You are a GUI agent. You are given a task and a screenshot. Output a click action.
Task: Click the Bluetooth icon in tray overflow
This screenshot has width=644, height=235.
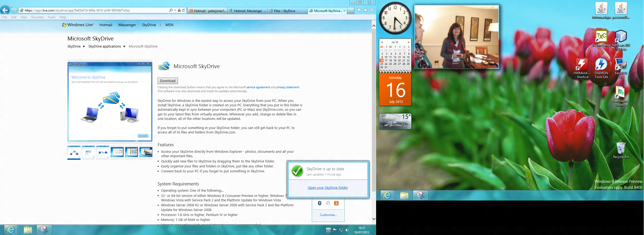click(x=319, y=203)
